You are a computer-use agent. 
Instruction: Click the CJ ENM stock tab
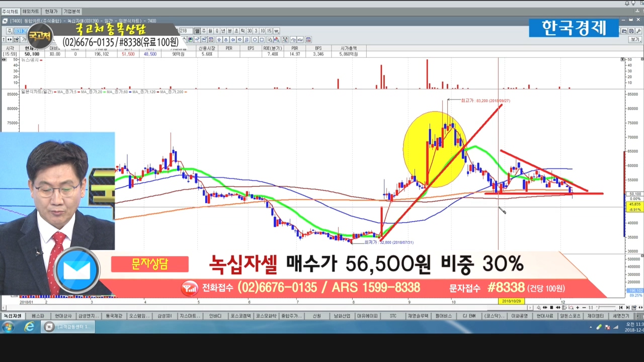[x=469, y=316]
